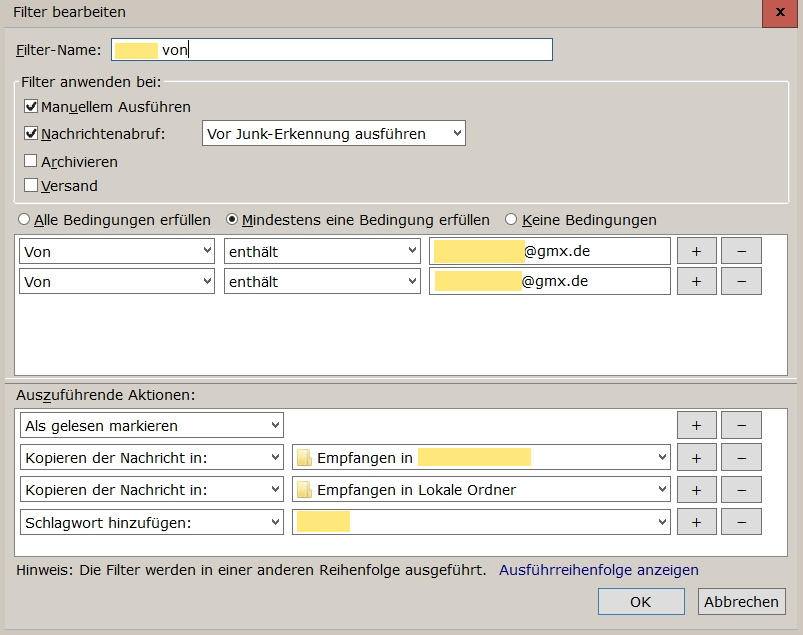
Task: Add condition after second Von row
Action: click(x=696, y=282)
